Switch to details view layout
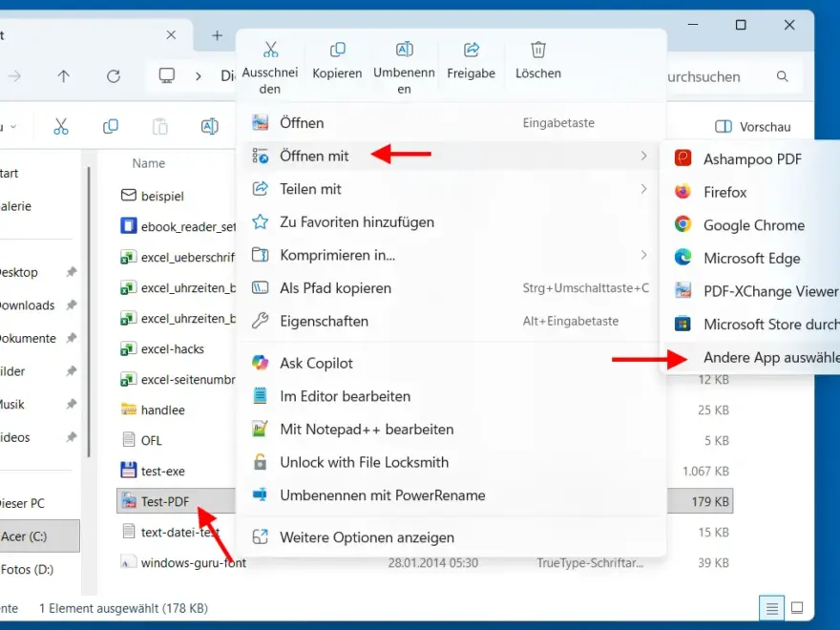 coord(771,608)
